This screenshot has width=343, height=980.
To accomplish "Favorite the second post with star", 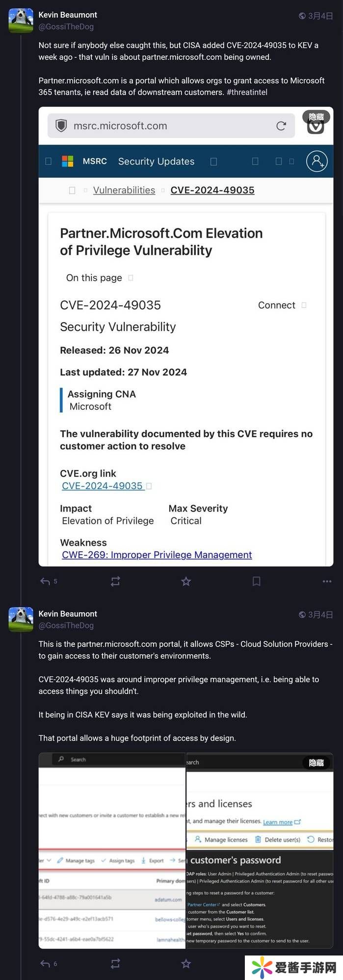I will (x=186, y=963).
